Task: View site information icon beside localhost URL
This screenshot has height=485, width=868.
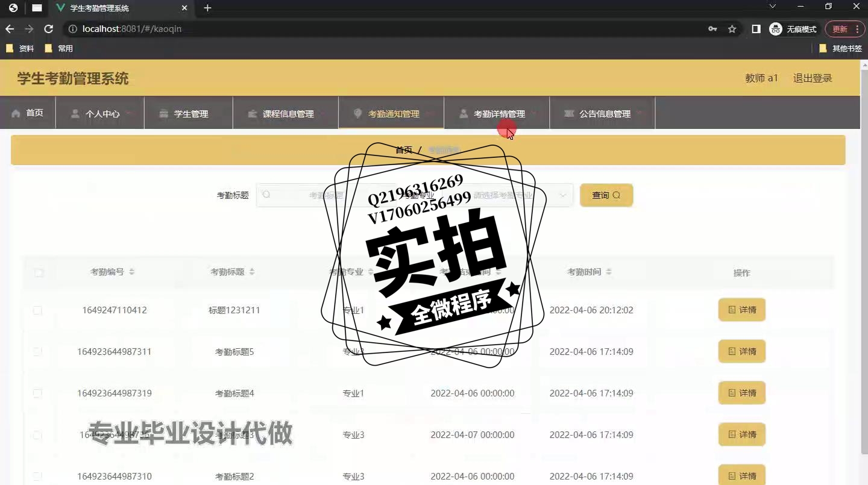Action: click(73, 29)
